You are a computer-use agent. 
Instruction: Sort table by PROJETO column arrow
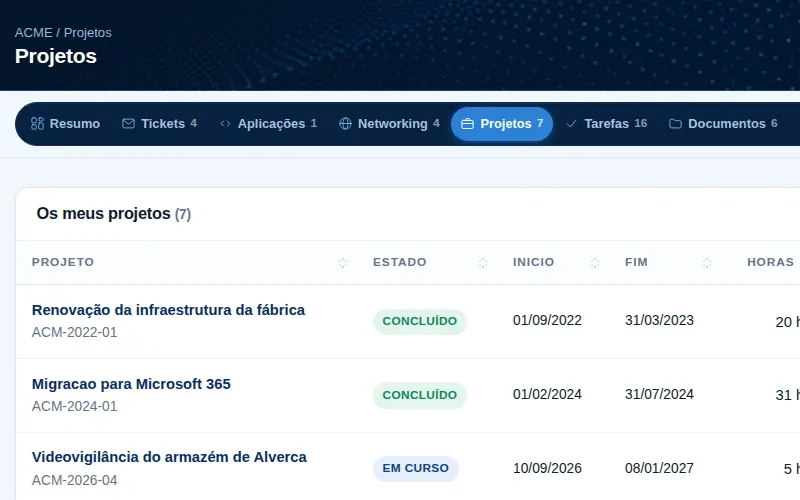click(x=343, y=263)
